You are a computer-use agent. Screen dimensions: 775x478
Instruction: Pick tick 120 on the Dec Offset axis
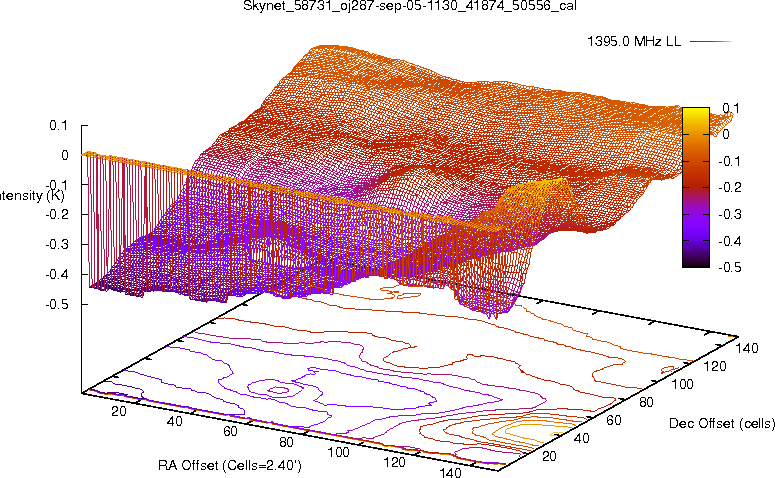click(x=715, y=366)
